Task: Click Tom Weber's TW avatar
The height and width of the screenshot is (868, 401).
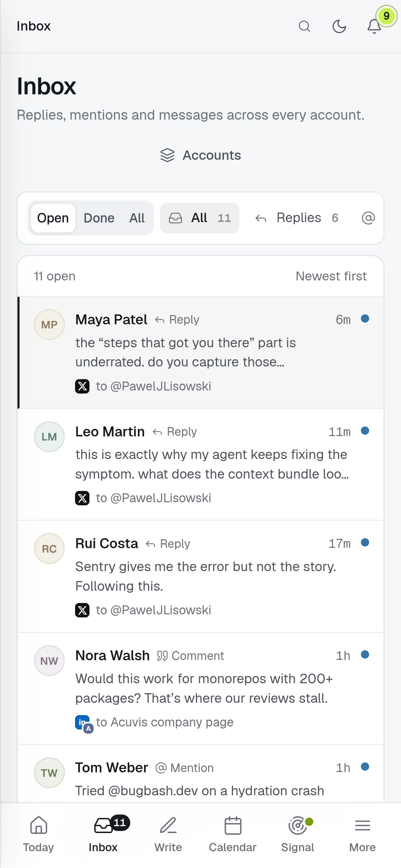Action: [49, 773]
